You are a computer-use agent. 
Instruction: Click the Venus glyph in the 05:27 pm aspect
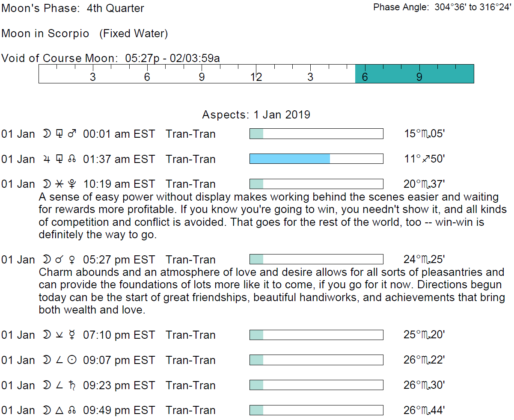tap(72, 260)
